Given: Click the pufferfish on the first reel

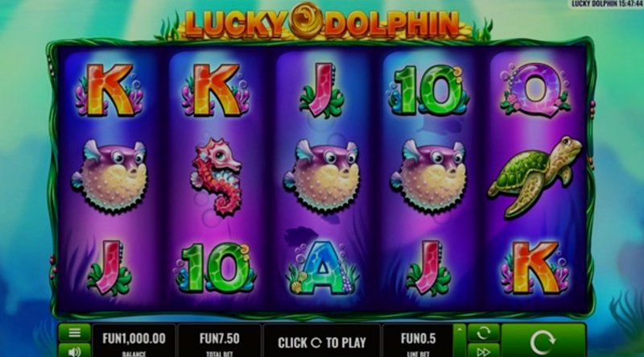Looking at the screenshot, I should pyautogui.click(x=110, y=175).
